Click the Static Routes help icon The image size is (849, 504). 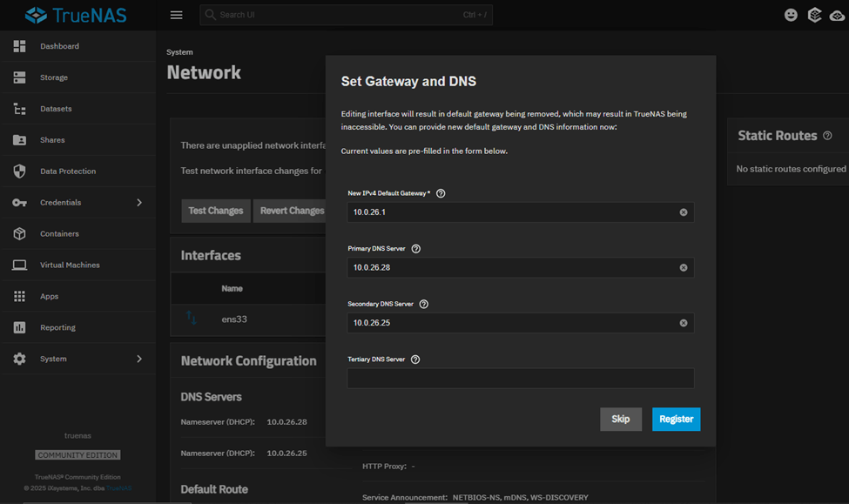[x=827, y=136]
